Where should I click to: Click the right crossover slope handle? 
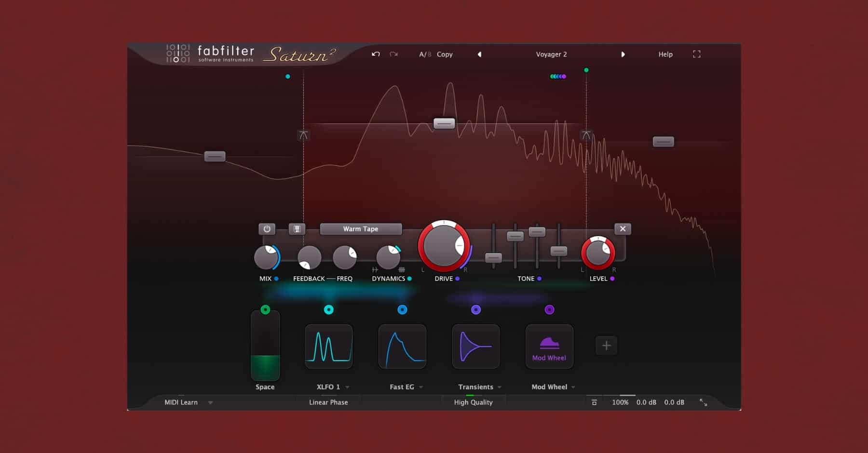pos(586,135)
